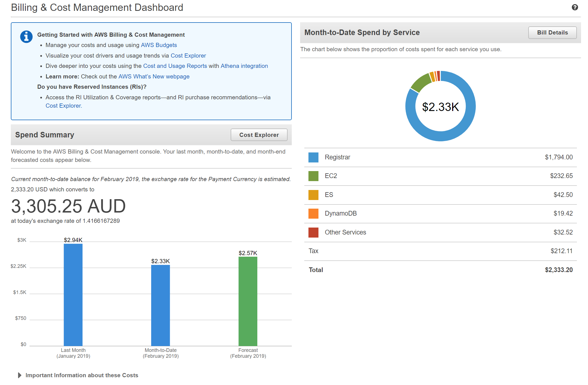Screen dimensions: 588x385
Task: Click the Month-to-Date Spend by Service heading
Action: (362, 33)
